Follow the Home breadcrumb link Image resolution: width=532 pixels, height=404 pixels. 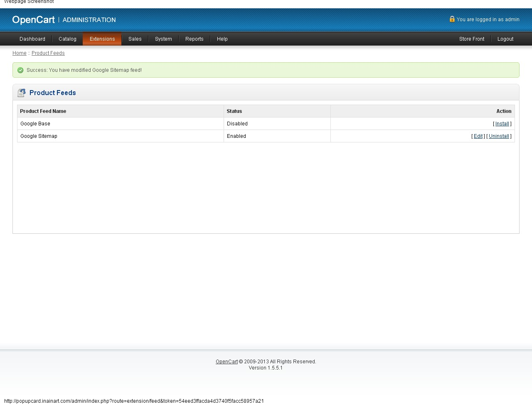pyautogui.click(x=20, y=53)
